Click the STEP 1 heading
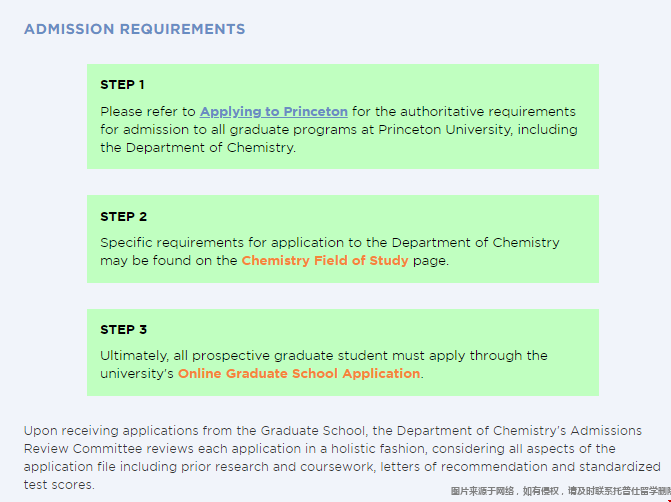The image size is (671, 502). coord(123,85)
